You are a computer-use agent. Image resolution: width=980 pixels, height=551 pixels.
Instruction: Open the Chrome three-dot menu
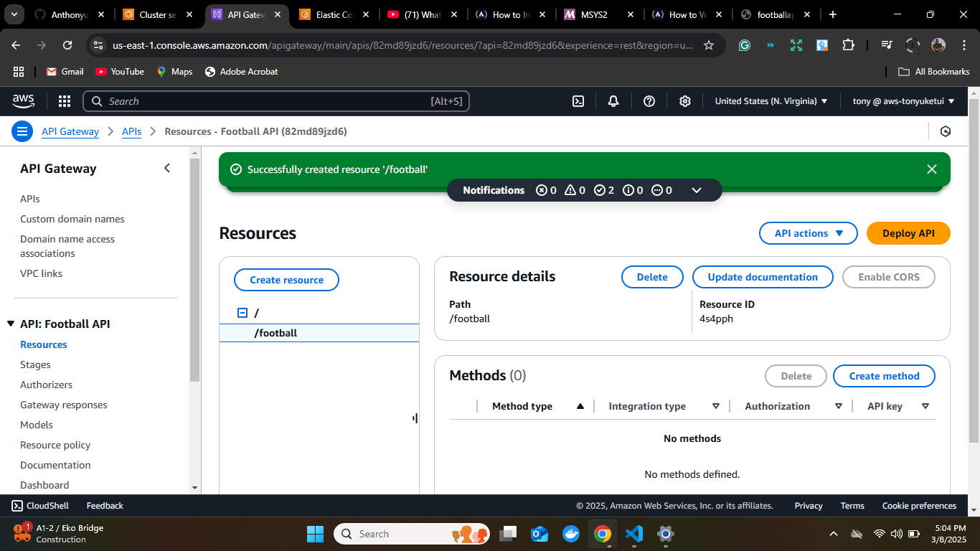click(x=963, y=45)
